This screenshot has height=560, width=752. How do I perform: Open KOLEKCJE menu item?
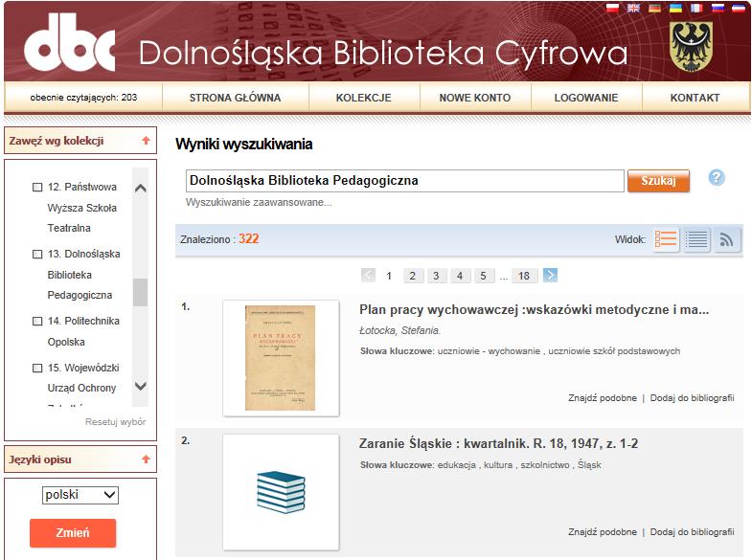pos(363,98)
